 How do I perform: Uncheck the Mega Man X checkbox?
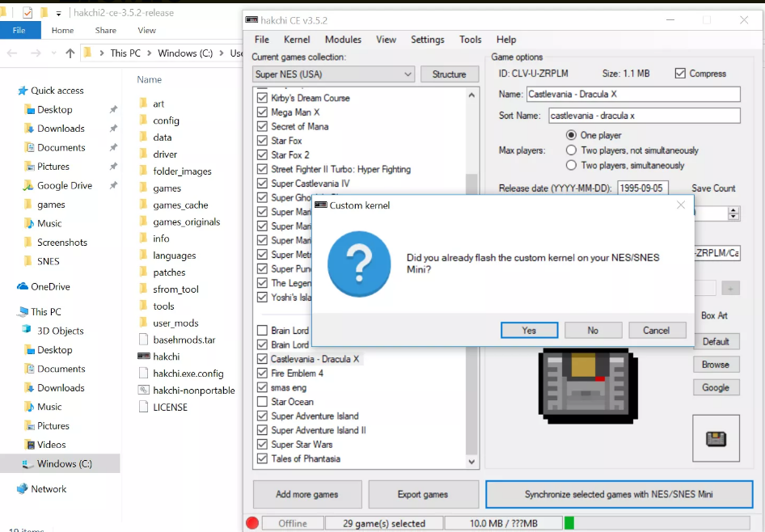coord(262,112)
